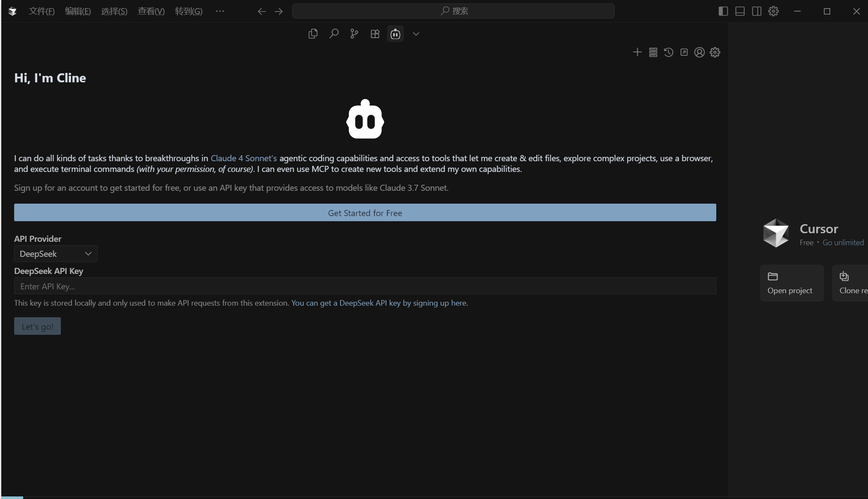This screenshot has height=499, width=868.
Task: Toggle the secondary sidebar layout icon
Action: coord(757,11)
